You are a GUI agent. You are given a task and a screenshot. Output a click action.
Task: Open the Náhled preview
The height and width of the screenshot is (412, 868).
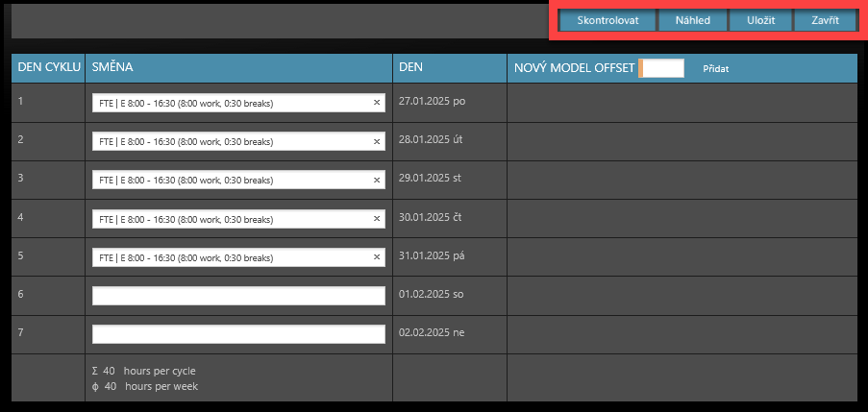click(692, 20)
